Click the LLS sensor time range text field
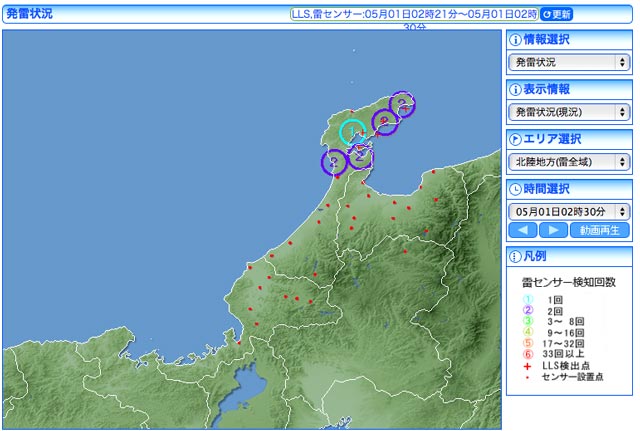640x431 pixels. (x=413, y=15)
